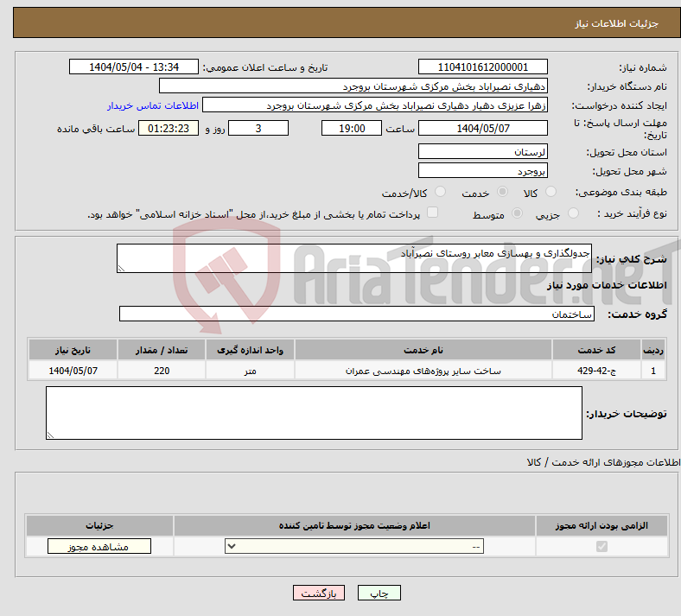Toggle the mandatory permit checkbox
681x616 pixels.
601,546
